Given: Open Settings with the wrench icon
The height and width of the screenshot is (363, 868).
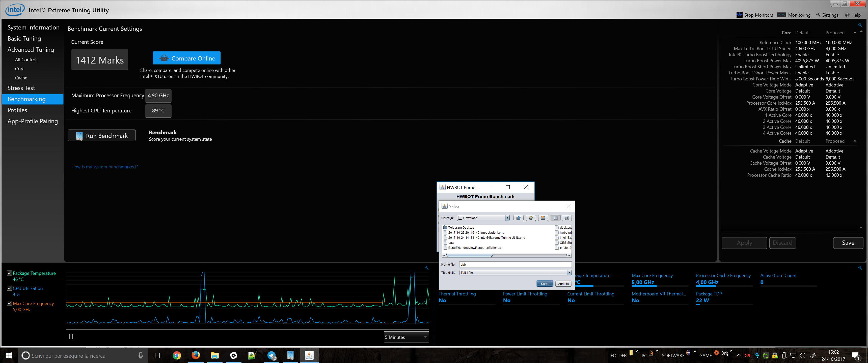Looking at the screenshot, I should click(827, 15).
